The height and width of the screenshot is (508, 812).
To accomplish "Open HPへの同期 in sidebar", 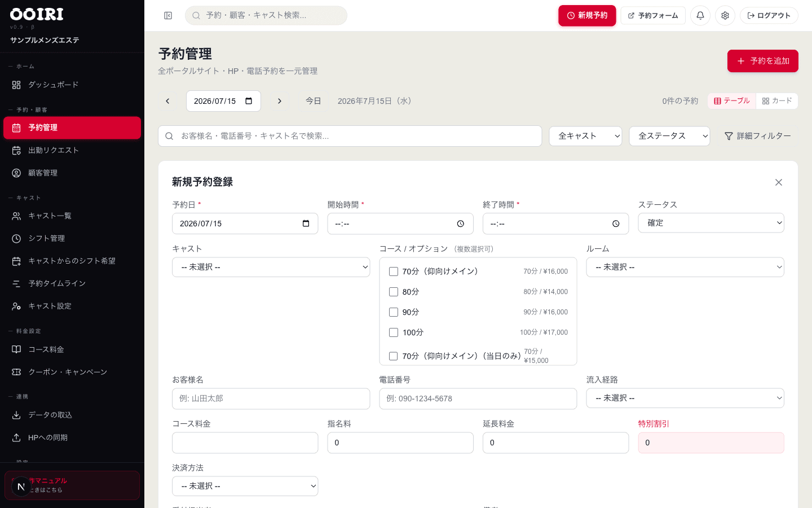I will (x=72, y=437).
